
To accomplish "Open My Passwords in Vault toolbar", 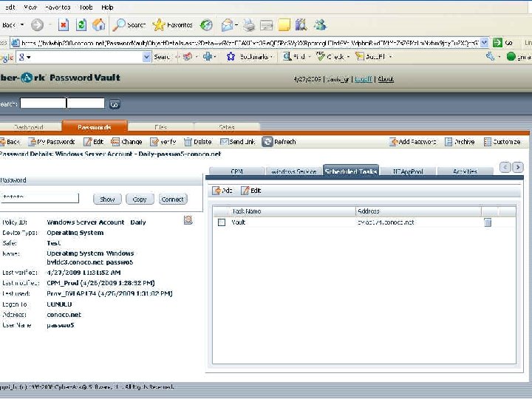I will coord(52,142).
